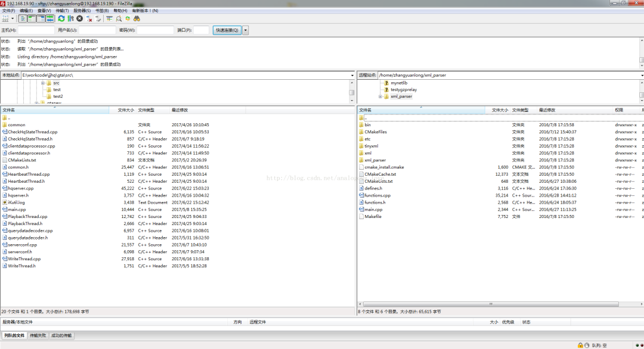The image size is (644, 349).
Task: Disconnect from server via red X icon
Action: point(89,18)
